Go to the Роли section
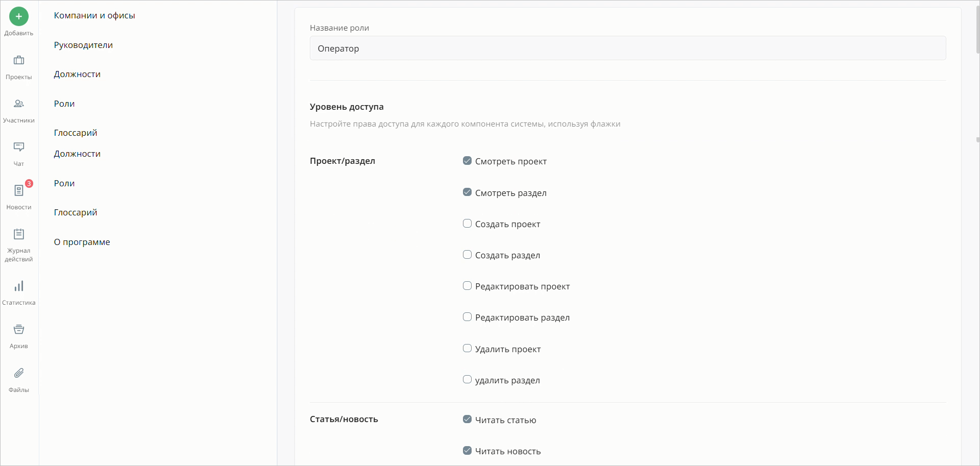The image size is (980, 466). (x=64, y=103)
